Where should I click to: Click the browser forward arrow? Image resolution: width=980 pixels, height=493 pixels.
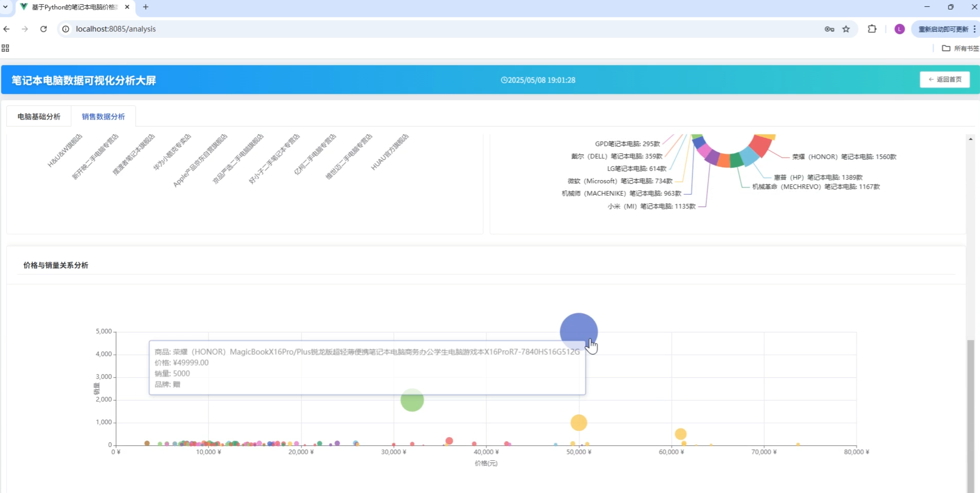coord(25,29)
